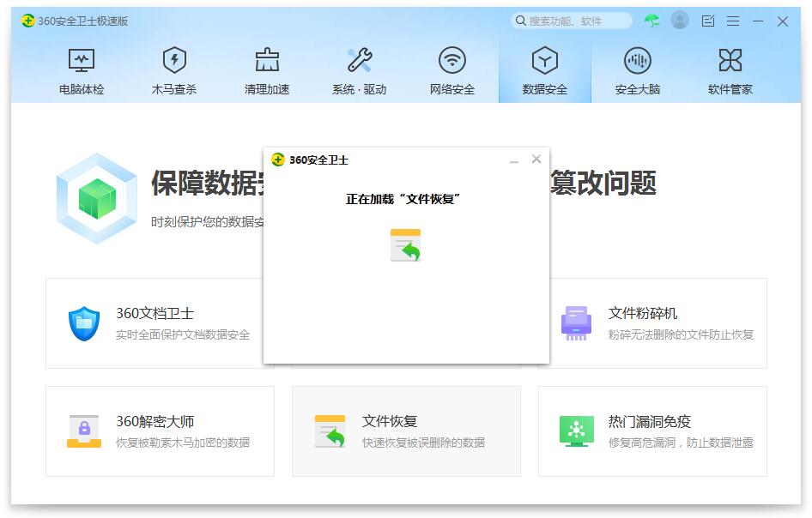
Task: Switch to the 清理加速 tab label
Action: click(x=267, y=89)
